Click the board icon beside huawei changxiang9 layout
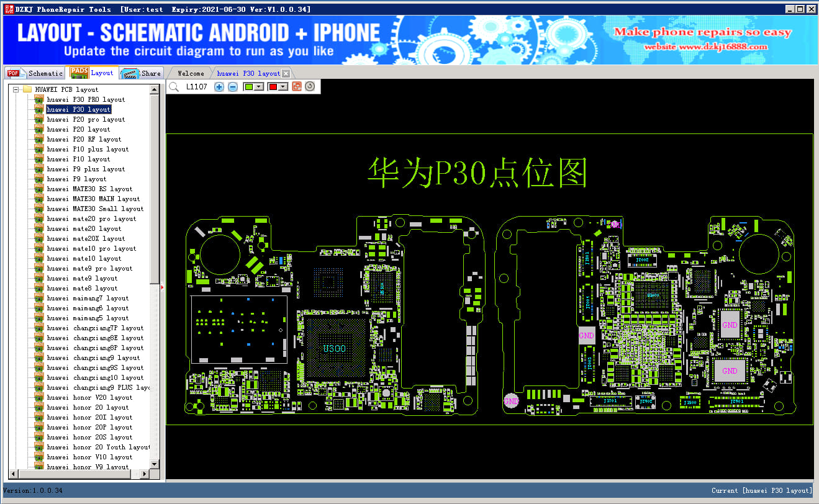This screenshot has width=819, height=504. pos(39,358)
